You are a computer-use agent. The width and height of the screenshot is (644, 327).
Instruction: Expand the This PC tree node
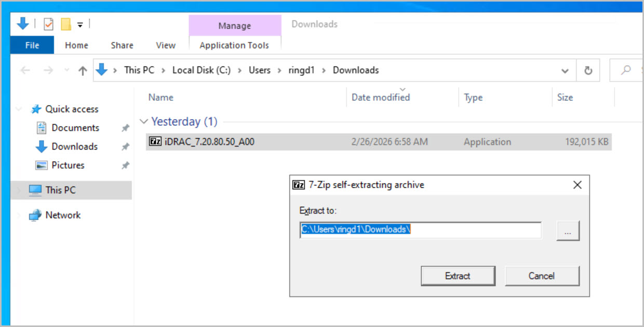[x=19, y=190]
